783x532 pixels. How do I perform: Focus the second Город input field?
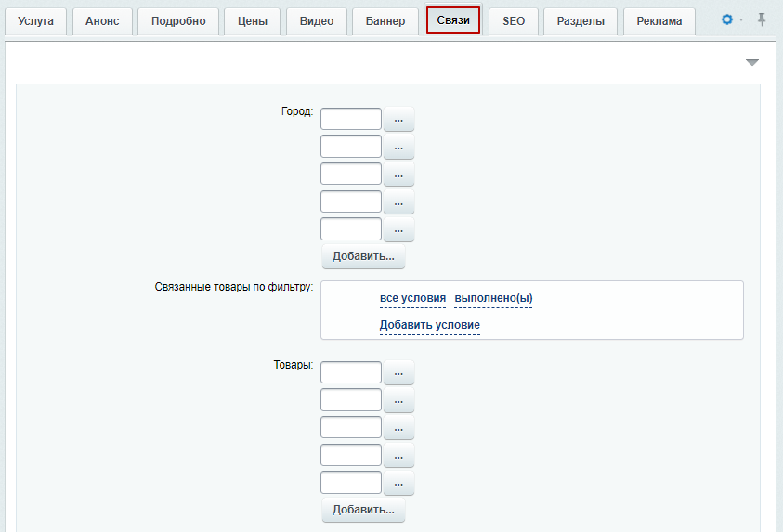tap(351, 147)
